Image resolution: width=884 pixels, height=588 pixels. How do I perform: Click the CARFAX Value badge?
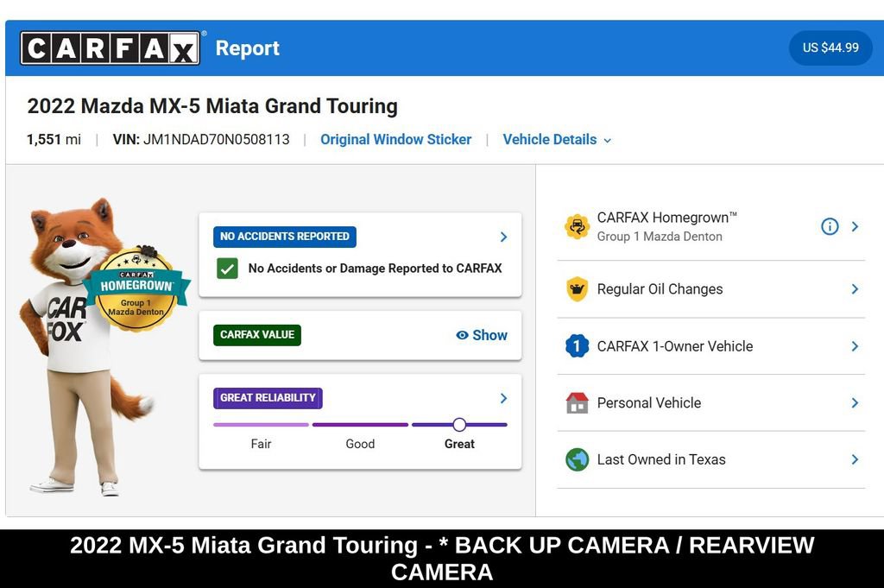[257, 335]
